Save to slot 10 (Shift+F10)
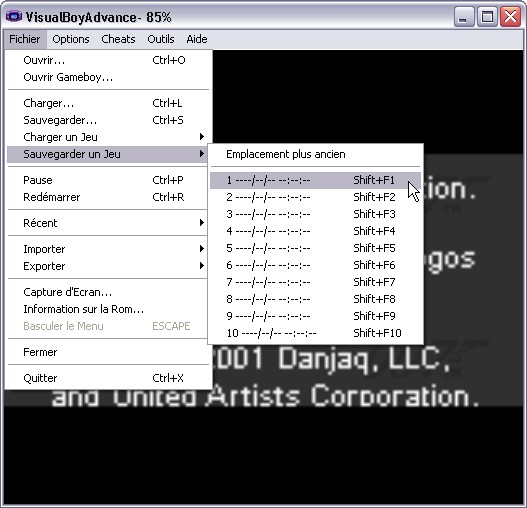 click(x=315, y=333)
